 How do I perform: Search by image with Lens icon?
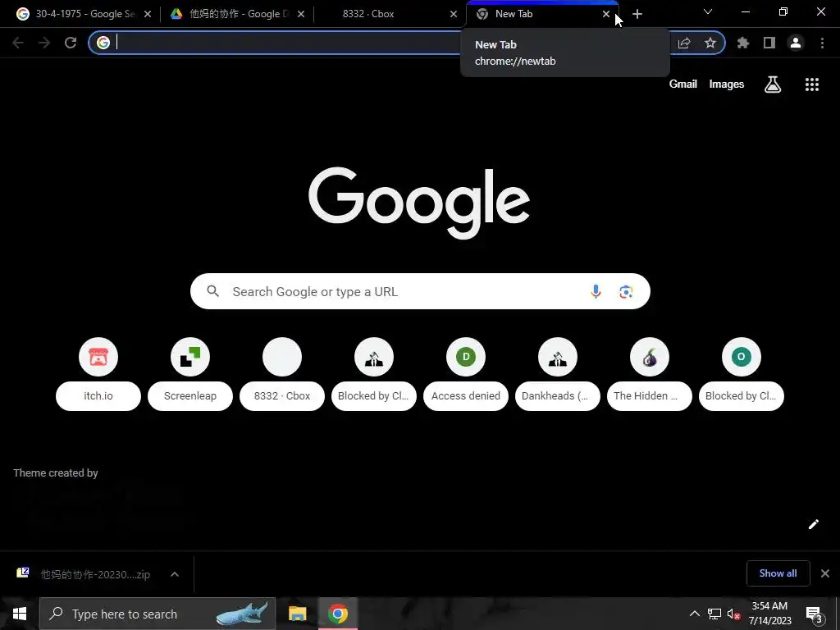(626, 291)
